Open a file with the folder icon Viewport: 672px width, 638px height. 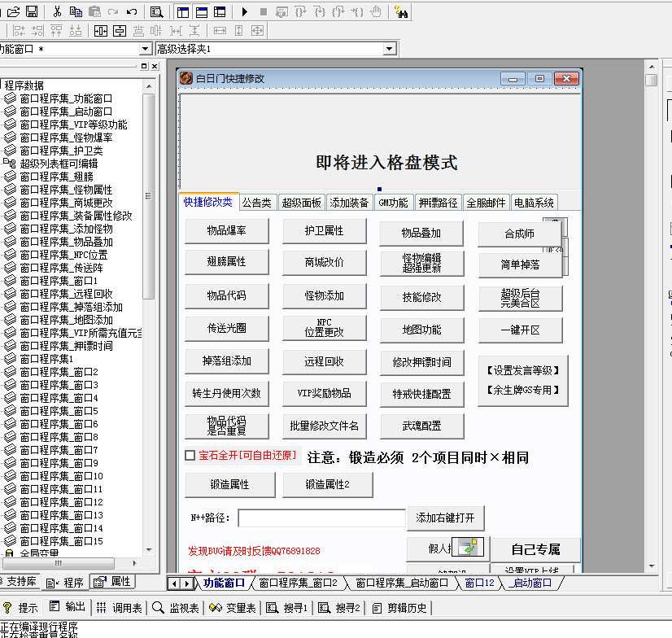click(14, 11)
